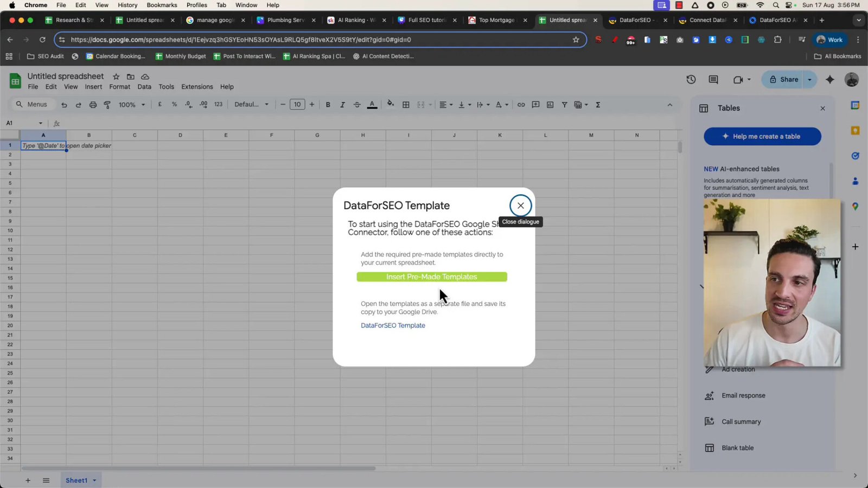The height and width of the screenshot is (488, 868).
Task: Open the Sheet1 tab dropdown arrow
Action: pos(94,480)
